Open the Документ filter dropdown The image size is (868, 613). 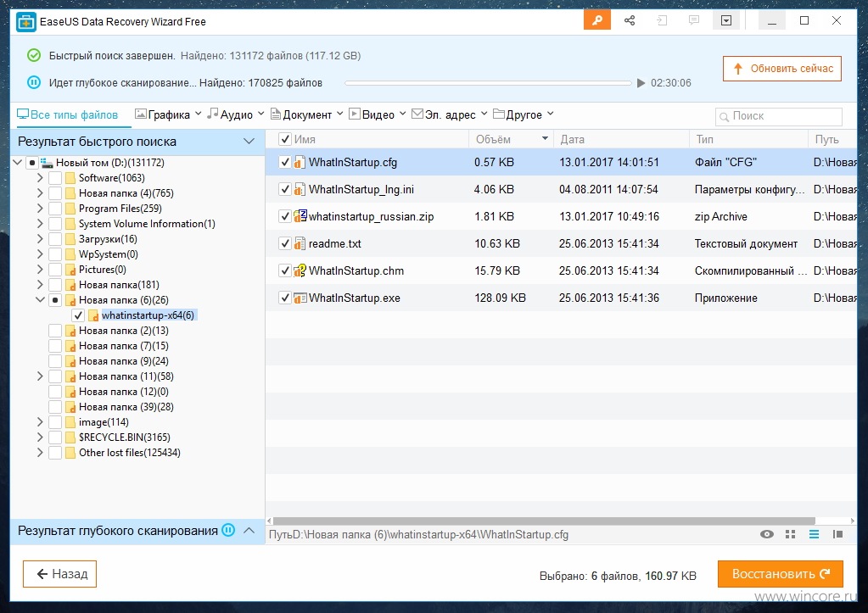(340, 114)
